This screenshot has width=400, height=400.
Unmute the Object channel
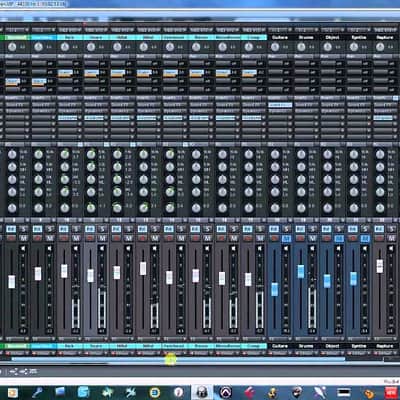pos(339,238)
